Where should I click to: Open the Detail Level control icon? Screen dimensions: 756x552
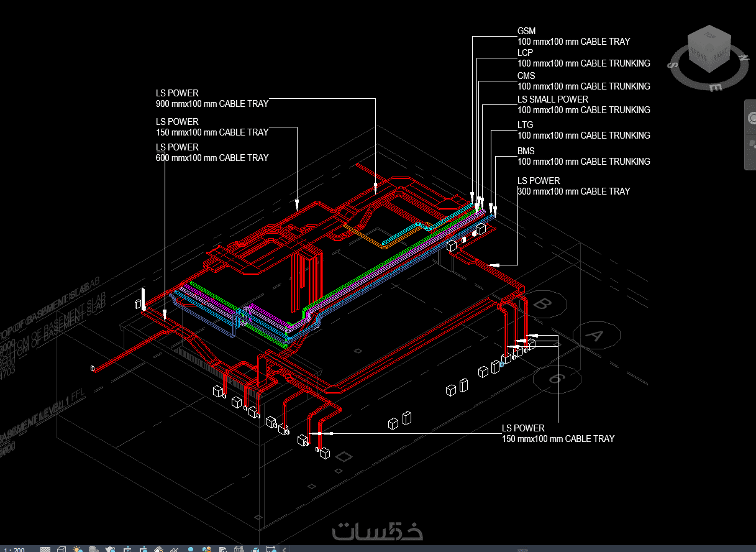click(x=45, y=550)
